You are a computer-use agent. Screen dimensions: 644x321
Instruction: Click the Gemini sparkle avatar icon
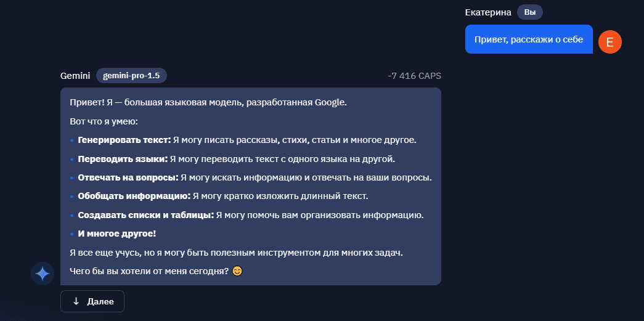(43, 274)
